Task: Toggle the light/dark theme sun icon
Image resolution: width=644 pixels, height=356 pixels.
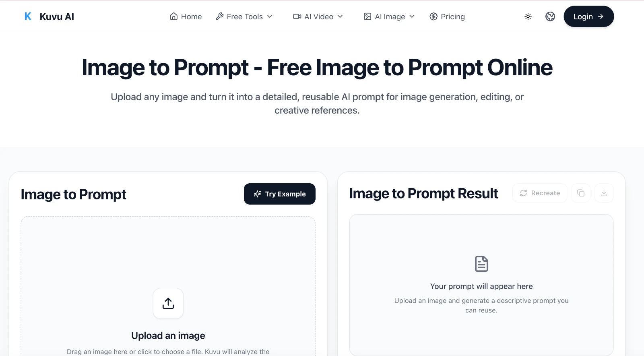Action: (528, 17)
